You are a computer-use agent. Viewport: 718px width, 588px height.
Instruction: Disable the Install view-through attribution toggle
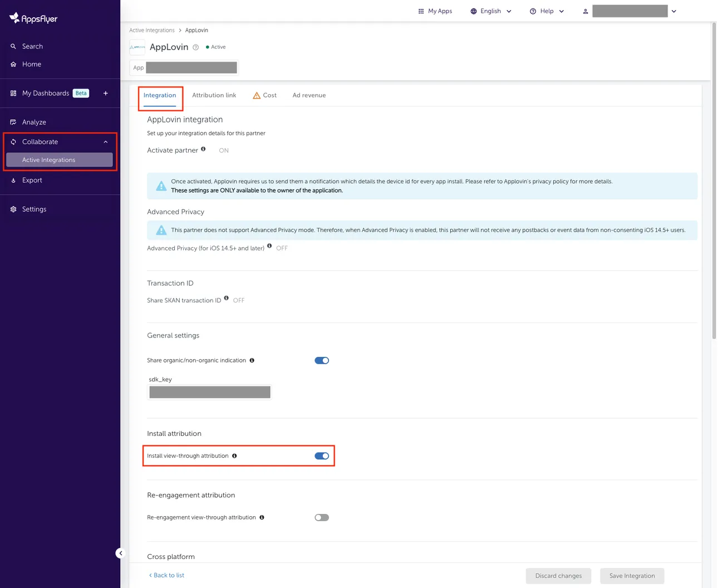pyautogui.click(x=322, y=455)
